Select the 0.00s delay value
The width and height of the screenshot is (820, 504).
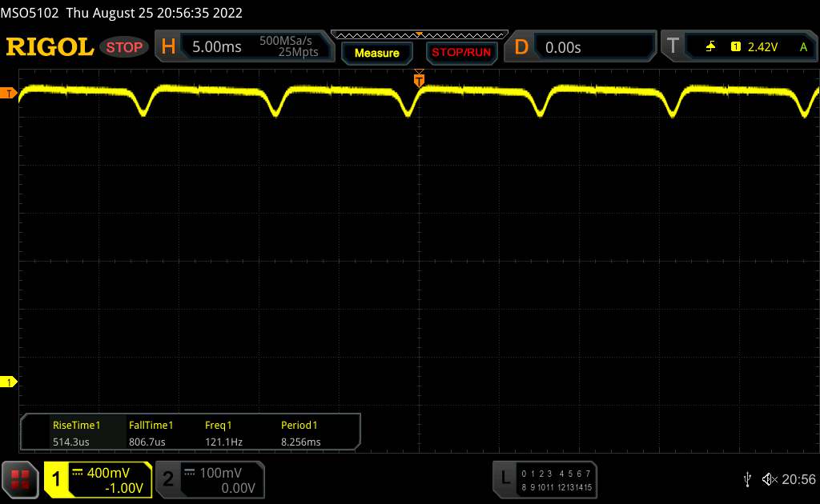click(563, 47)
